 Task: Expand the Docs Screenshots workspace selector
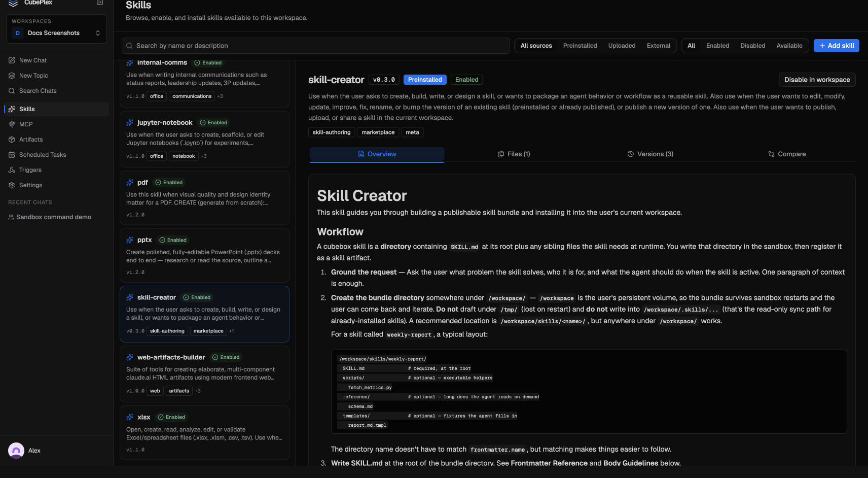point(56,33)
